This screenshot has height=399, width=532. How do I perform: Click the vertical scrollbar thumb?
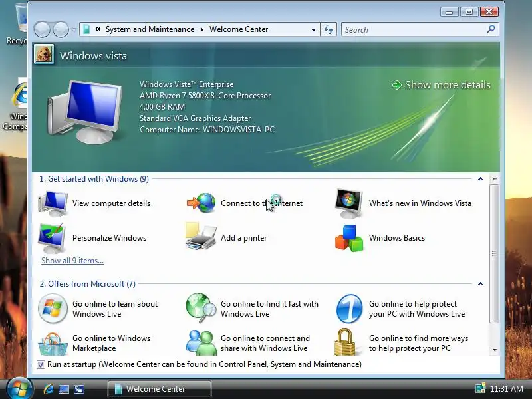494,253
